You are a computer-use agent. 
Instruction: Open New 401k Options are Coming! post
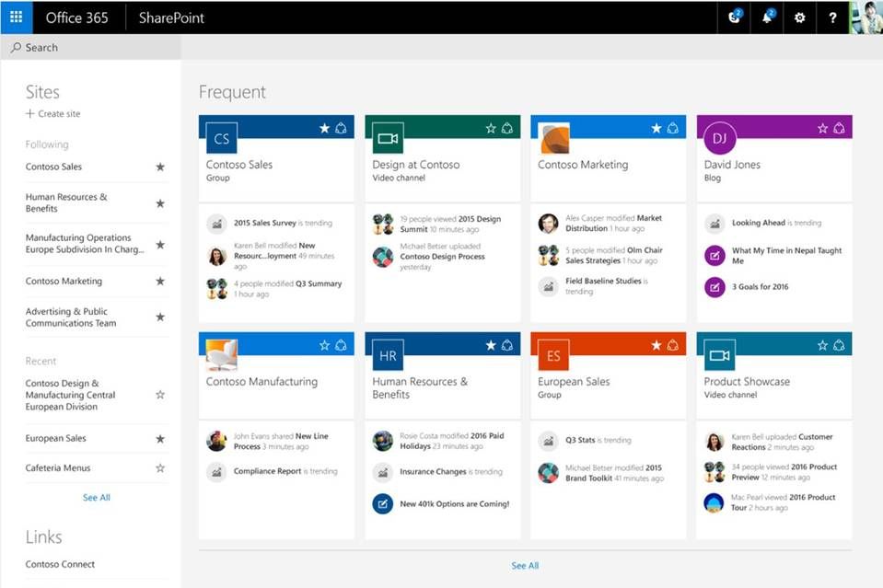pos(455,503)
